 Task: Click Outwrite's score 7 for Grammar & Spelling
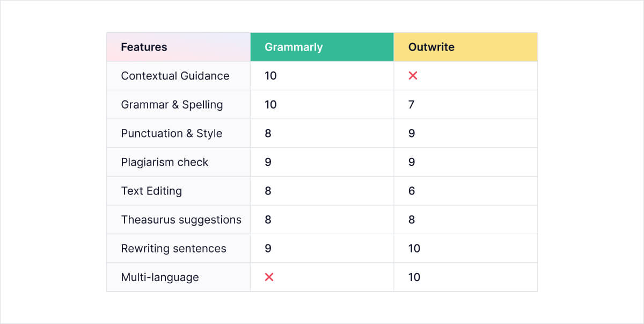coord(411,105)
